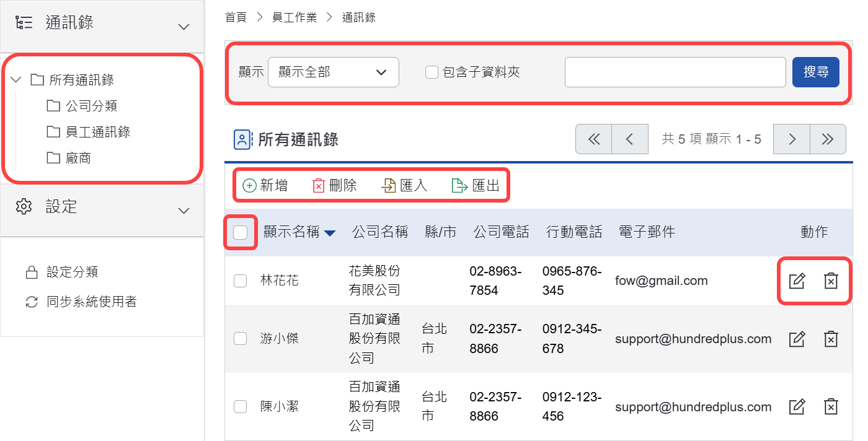
Task: Open 設定分類 menu item
Action: click(x=72, y=273)
